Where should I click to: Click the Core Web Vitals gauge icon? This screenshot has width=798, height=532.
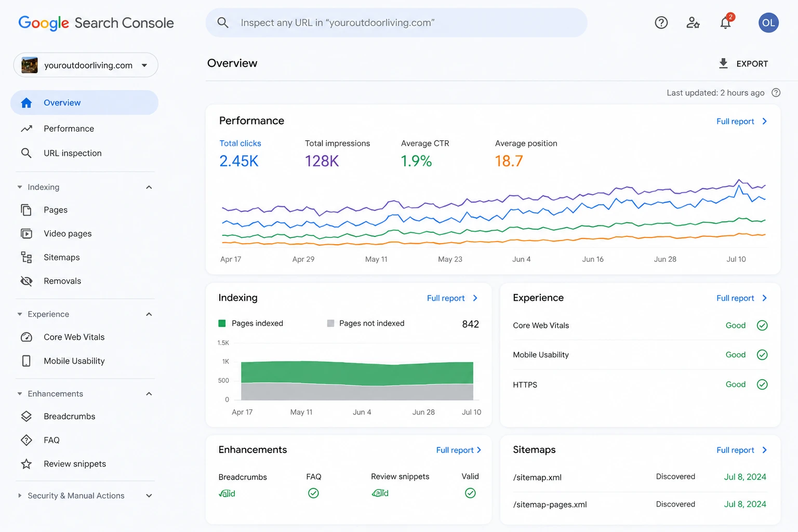click(26, 337)
